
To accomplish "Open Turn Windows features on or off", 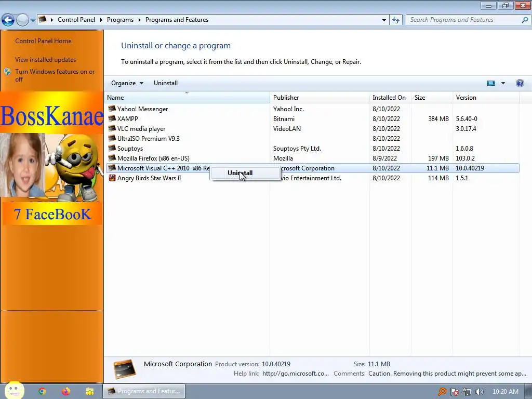I will 55,75.
